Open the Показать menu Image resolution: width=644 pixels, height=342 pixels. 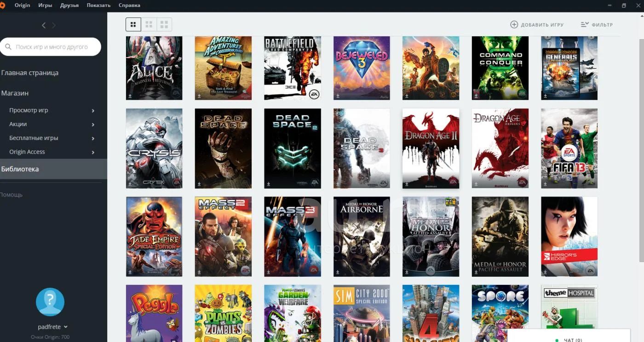98,5
